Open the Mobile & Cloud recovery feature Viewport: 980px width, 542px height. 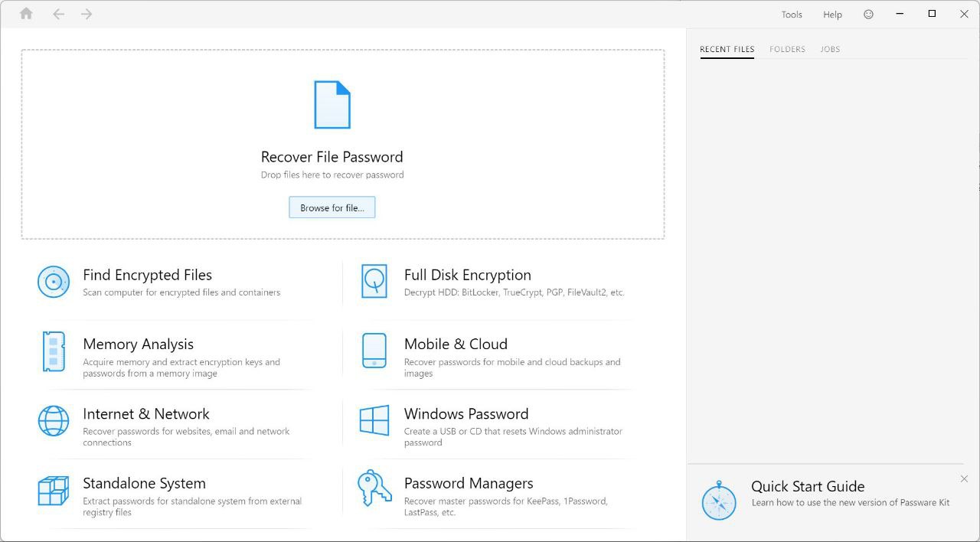click(456, 344)
